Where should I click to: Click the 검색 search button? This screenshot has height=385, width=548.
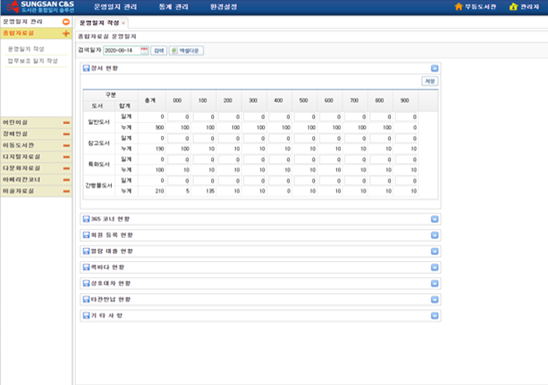pyautogui.click(x=159, y=51)
